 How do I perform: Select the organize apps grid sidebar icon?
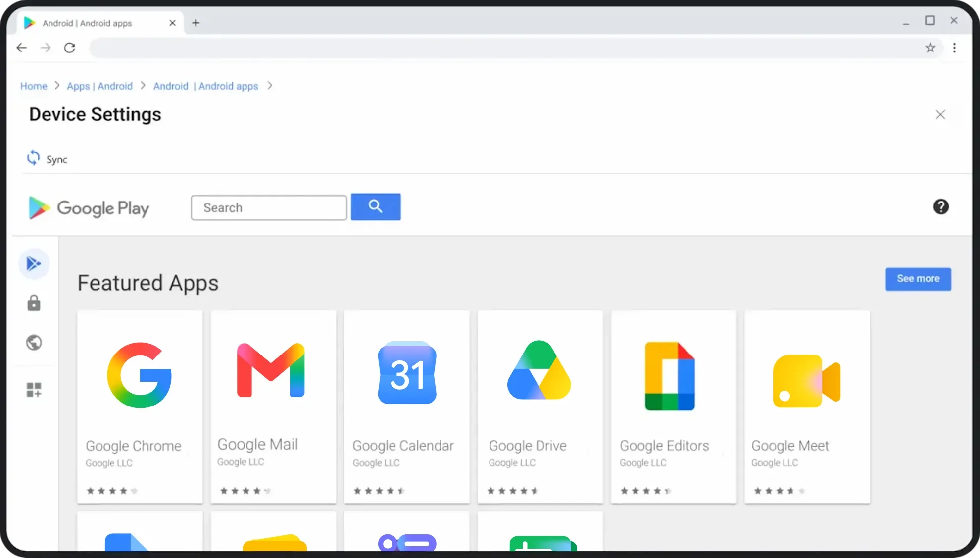34,390
